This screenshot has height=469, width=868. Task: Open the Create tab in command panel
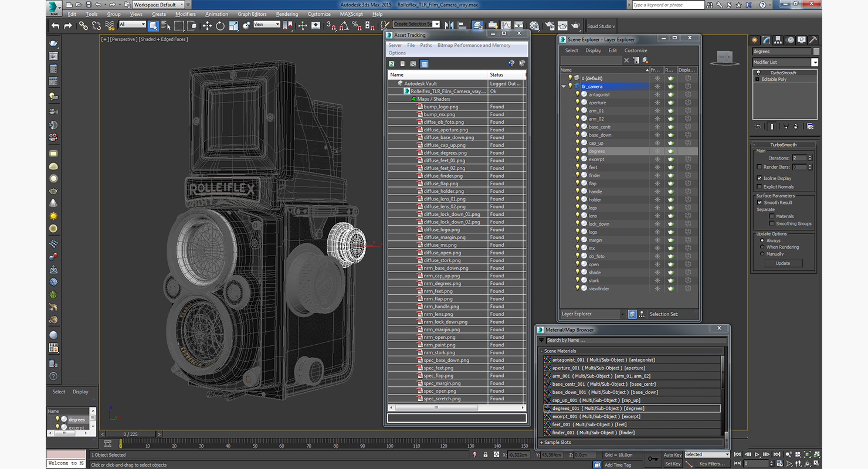[x=756, y=40]
